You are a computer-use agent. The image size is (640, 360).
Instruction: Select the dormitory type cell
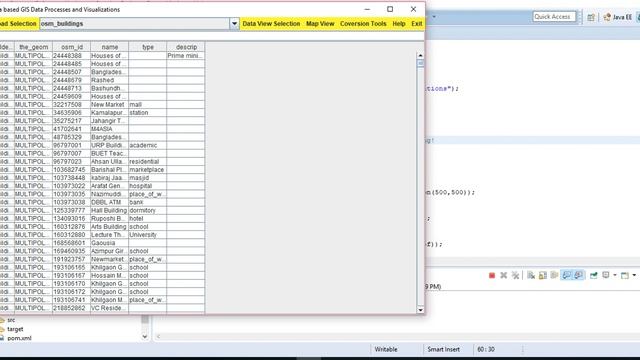(x=147, y=211)
